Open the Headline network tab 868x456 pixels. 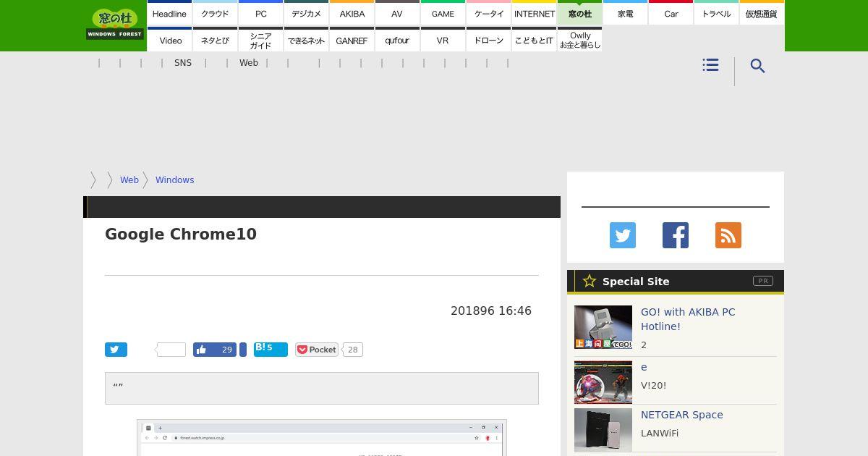[x=169, y=13]
